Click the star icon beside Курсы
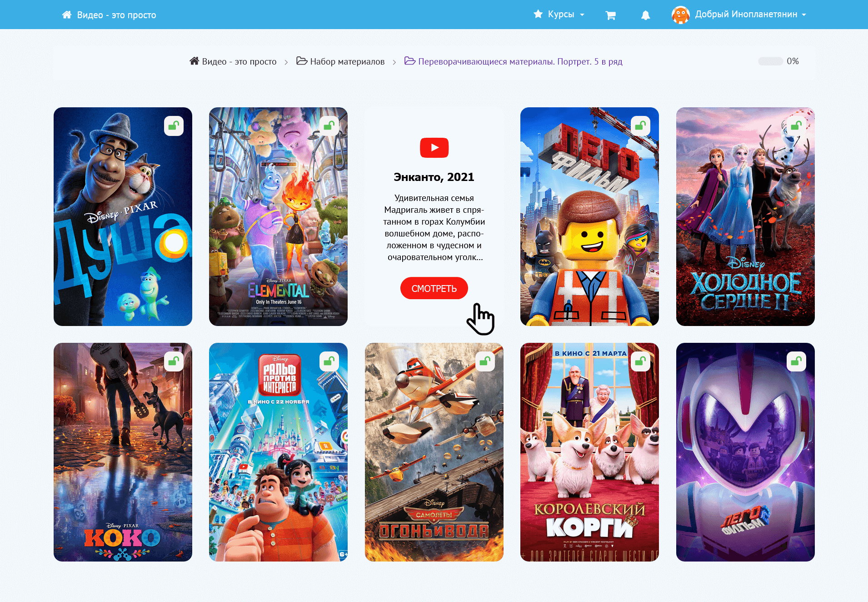This screenshot has height=602, width=868. (x=538, y=15)
